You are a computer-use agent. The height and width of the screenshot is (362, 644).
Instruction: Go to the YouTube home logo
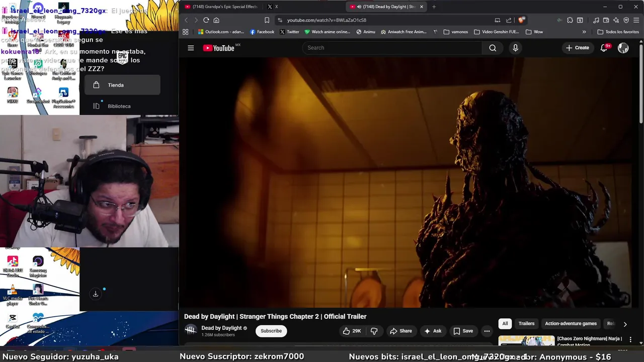click(219, 48)
